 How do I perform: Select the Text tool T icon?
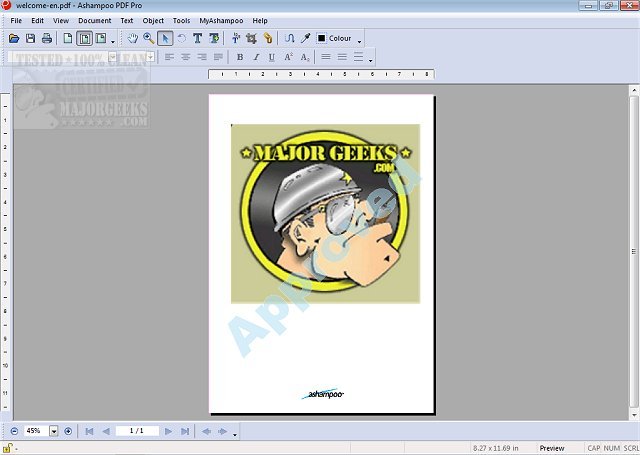click(x=198, y=38)
